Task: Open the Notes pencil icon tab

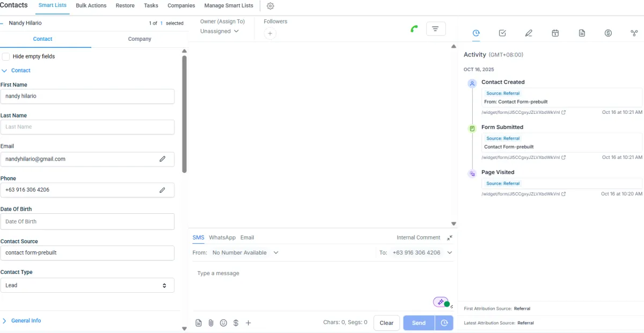Action: (529, 33)
